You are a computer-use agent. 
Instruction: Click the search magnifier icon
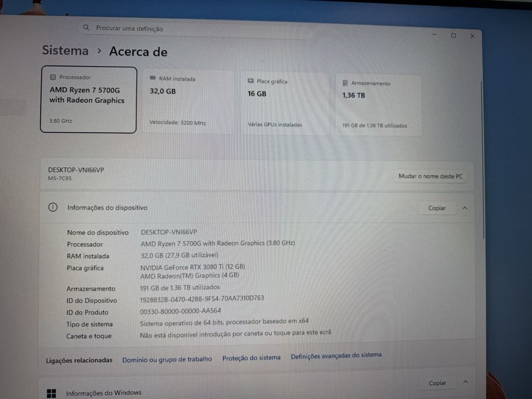tap(86, 27)
